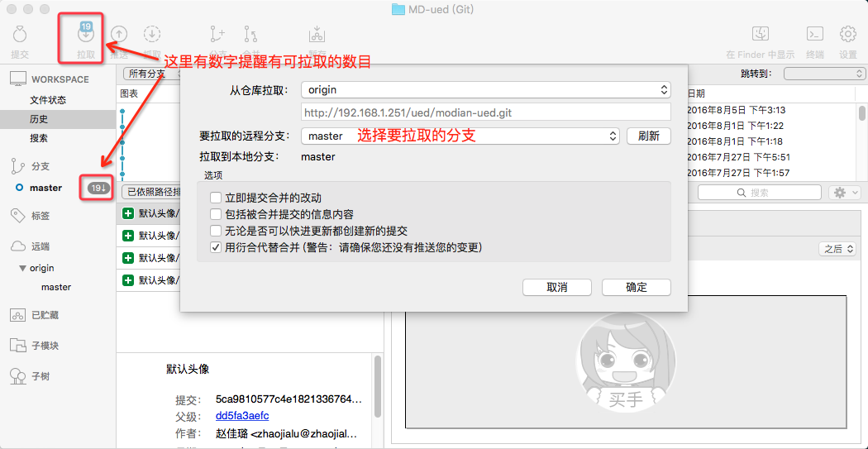Click the 取消 cancel button

pos(557,287)
